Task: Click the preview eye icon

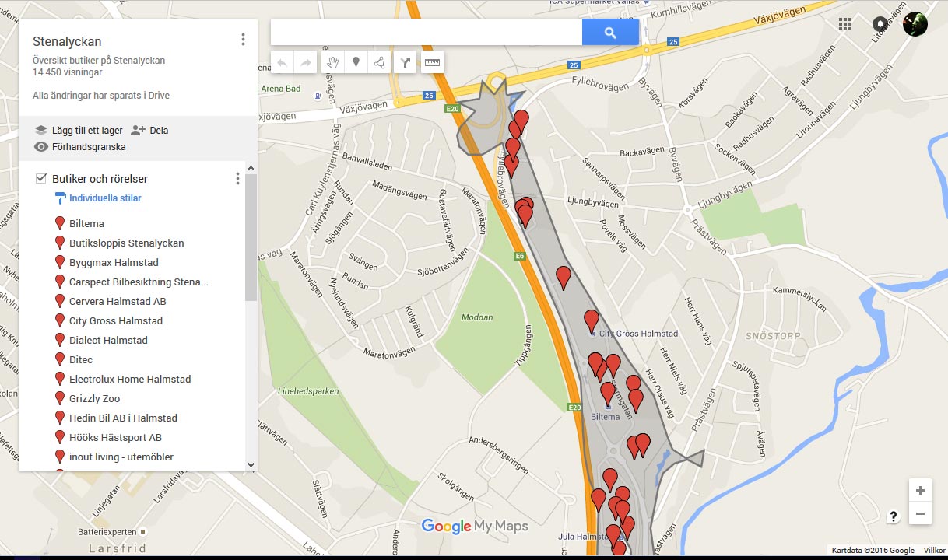Action: pyautogui.click(x=41, y=147)
